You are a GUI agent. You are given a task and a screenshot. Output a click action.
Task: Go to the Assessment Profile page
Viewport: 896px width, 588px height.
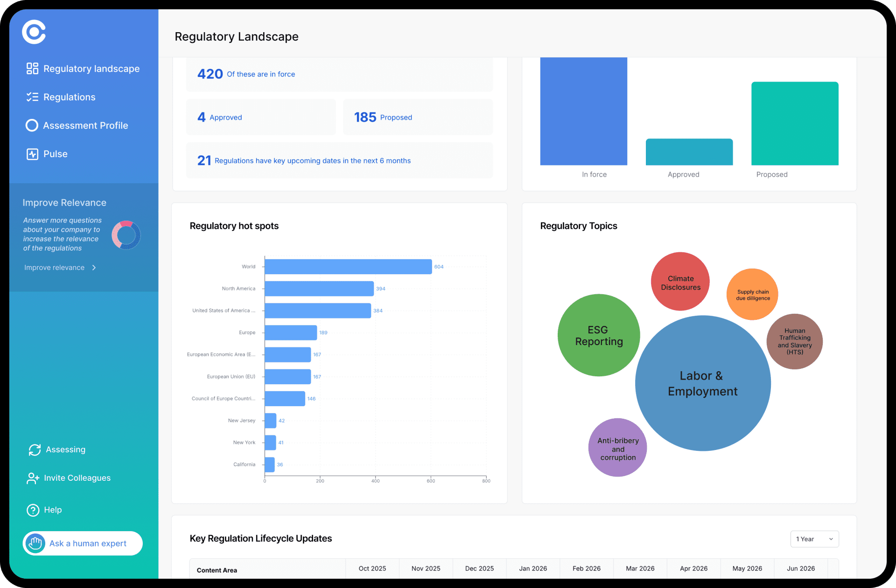coord(85,125)
